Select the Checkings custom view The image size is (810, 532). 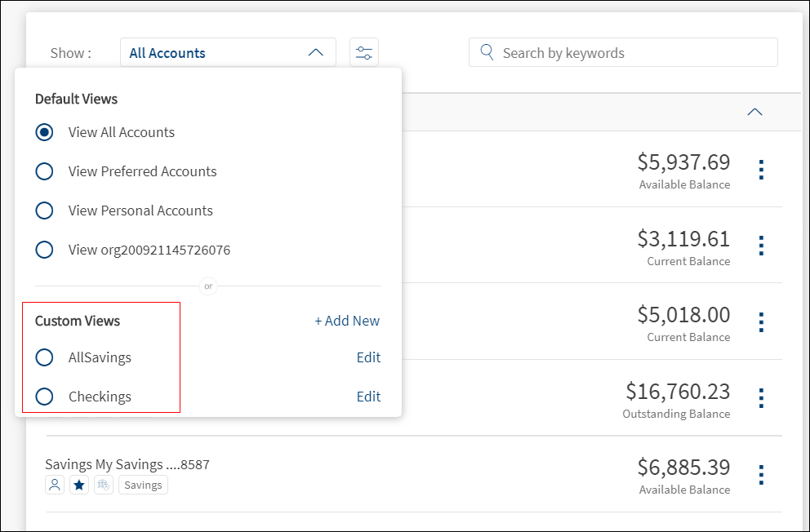coord(45,397)
